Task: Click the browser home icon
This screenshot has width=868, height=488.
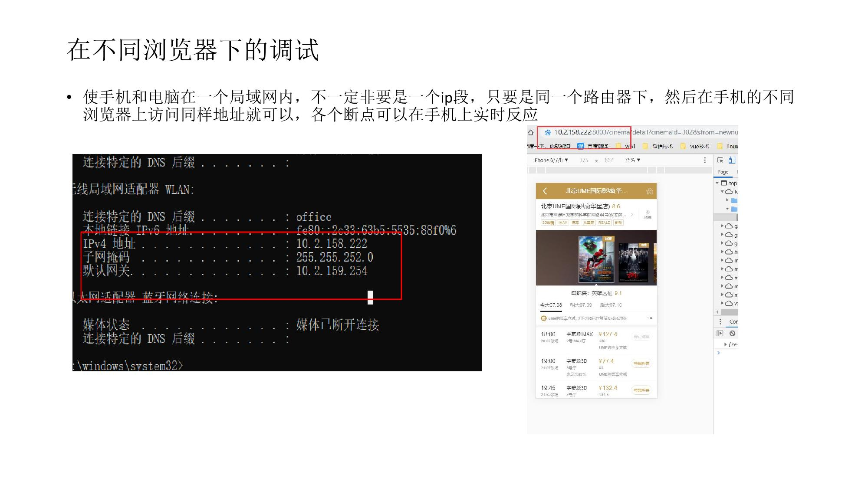Action: (x=531, y=132)
